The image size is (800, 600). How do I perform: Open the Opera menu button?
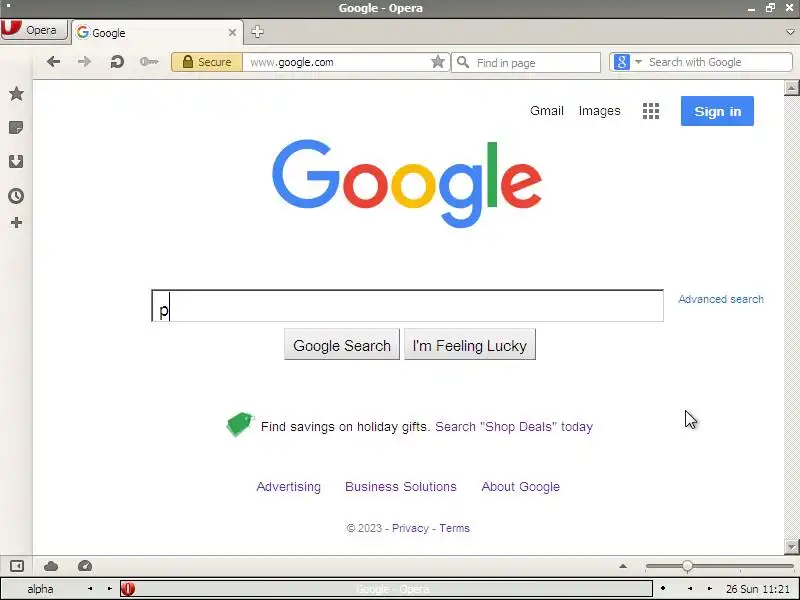click(x=34, y=30)
